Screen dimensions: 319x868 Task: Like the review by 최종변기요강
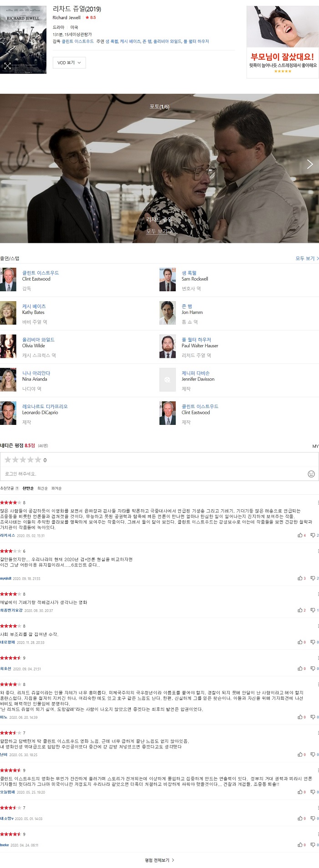point(302,610)
